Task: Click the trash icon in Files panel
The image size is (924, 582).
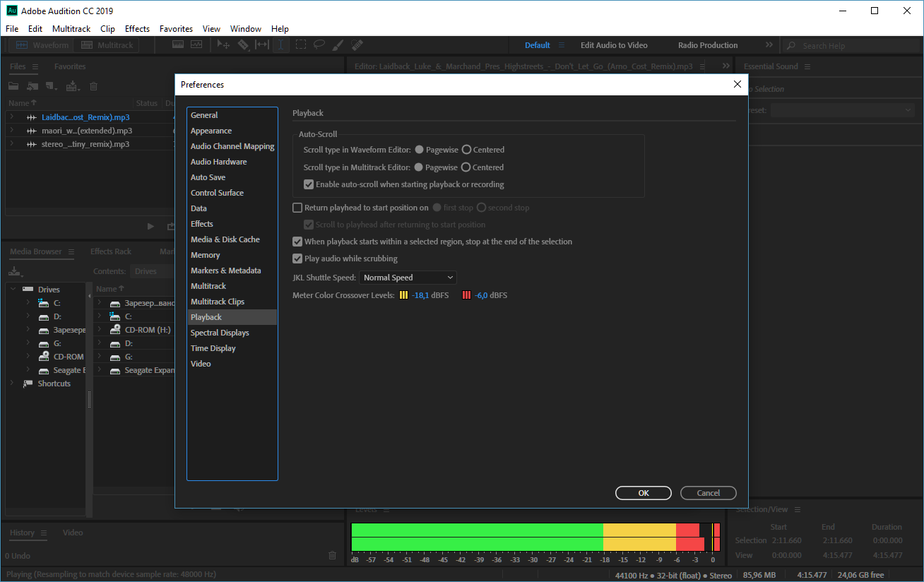Action: coord(94,86)
